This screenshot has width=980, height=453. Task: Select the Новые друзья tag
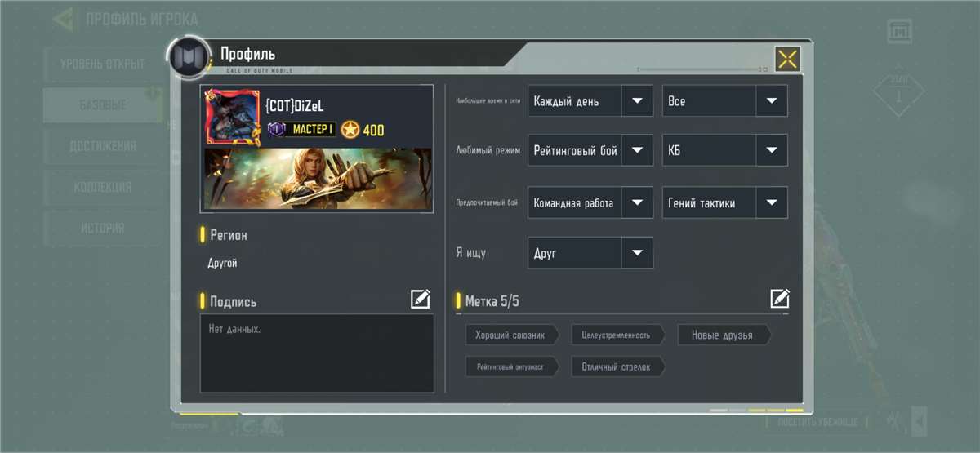[x=724, y=335]
